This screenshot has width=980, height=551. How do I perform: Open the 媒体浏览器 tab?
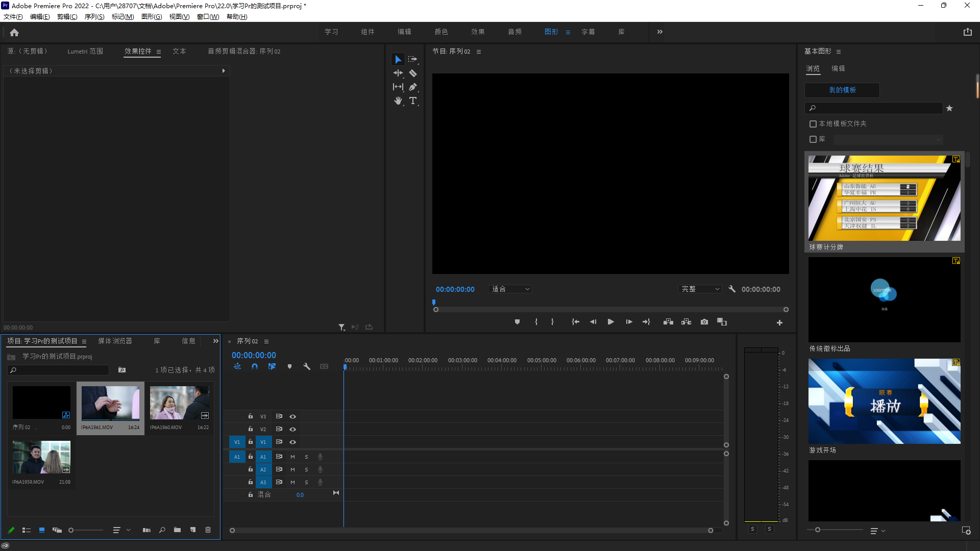coord(115,341)
